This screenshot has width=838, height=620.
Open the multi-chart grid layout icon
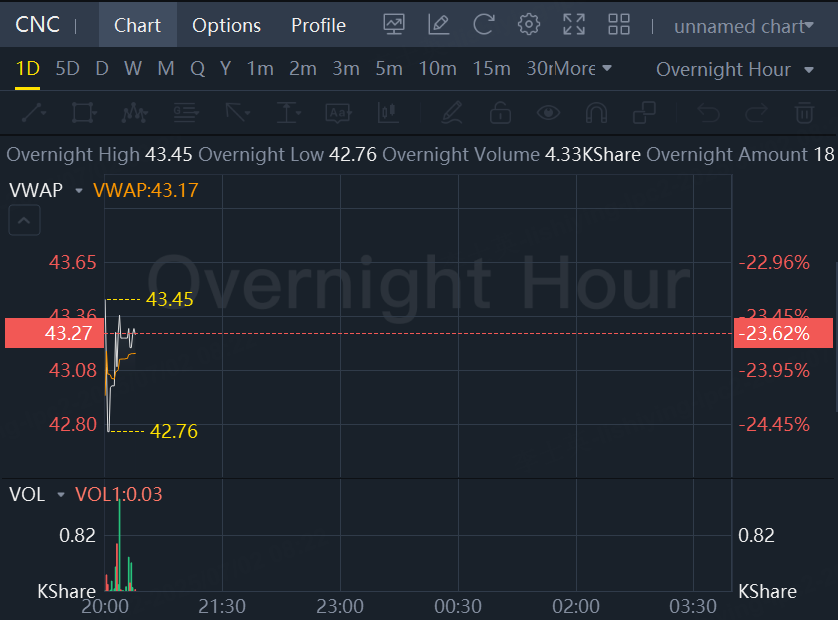pos(619,25)
